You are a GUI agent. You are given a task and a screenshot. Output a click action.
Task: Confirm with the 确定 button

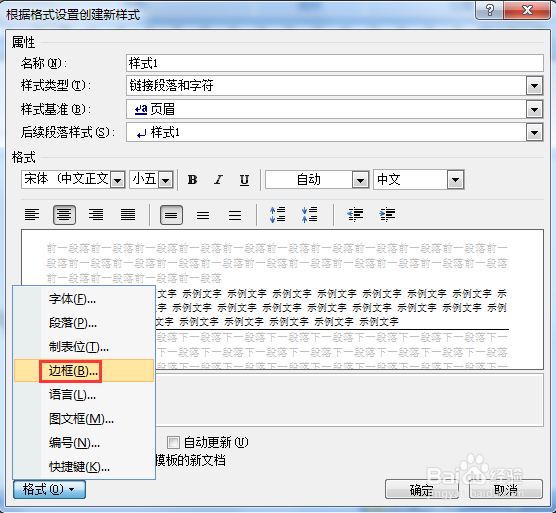click(422, 490)
